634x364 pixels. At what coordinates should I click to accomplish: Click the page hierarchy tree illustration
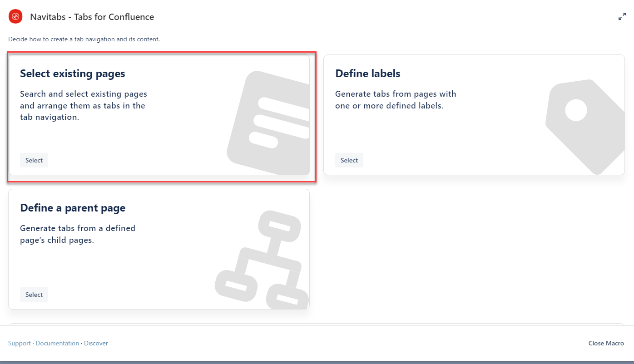tap(261, 260)
